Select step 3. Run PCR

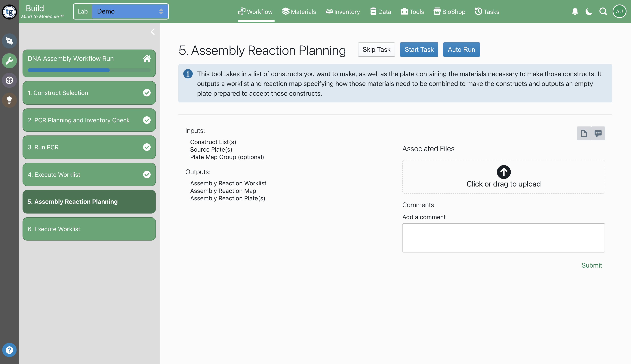[x=89, y=147]
